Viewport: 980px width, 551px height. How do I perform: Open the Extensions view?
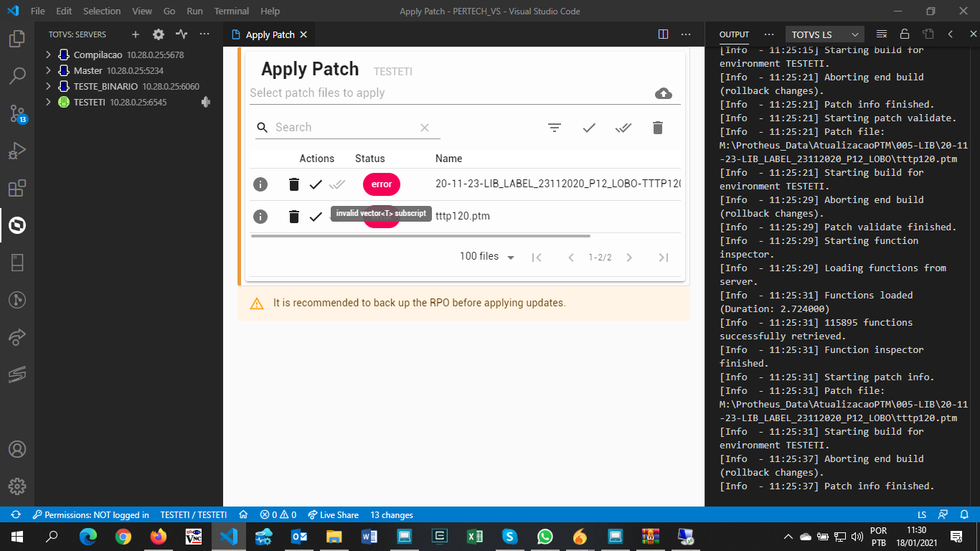pyautogui.click(x=17, y=188)
